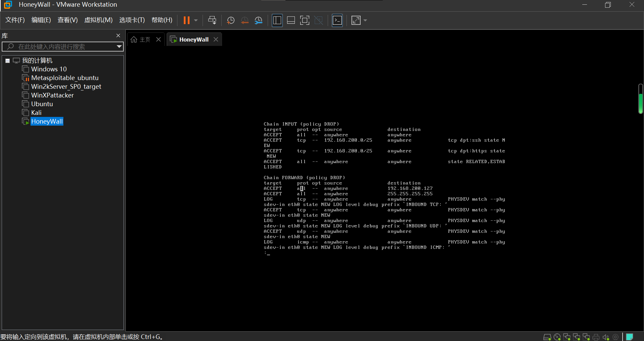Toggle the console view button
Screen dimensions: 644x341
(x=337, y=20)
